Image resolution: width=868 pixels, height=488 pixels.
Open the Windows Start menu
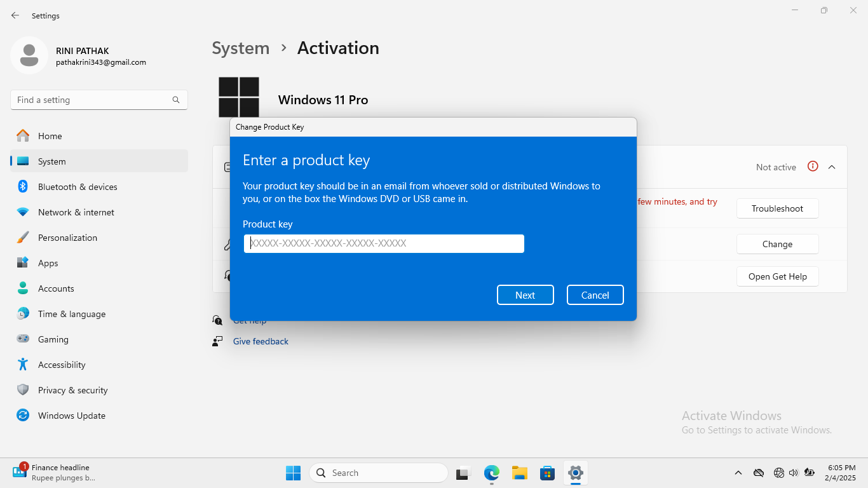(293, 473)
